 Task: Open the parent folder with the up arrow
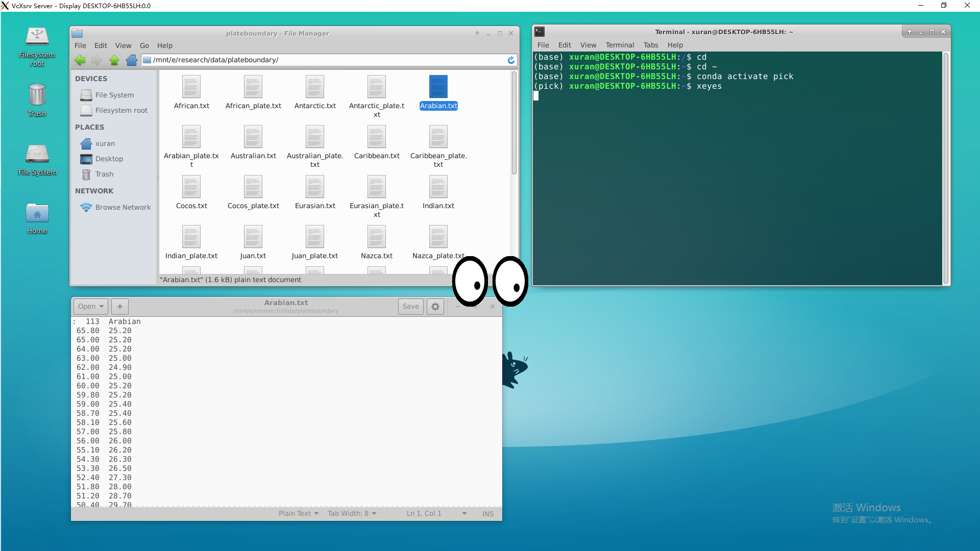pos(114,60)
